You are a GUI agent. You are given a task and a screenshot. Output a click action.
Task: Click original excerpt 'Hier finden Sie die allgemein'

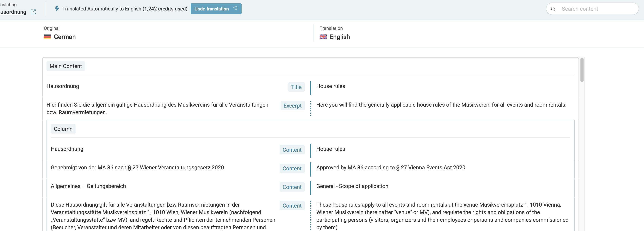tap(157, 109)
